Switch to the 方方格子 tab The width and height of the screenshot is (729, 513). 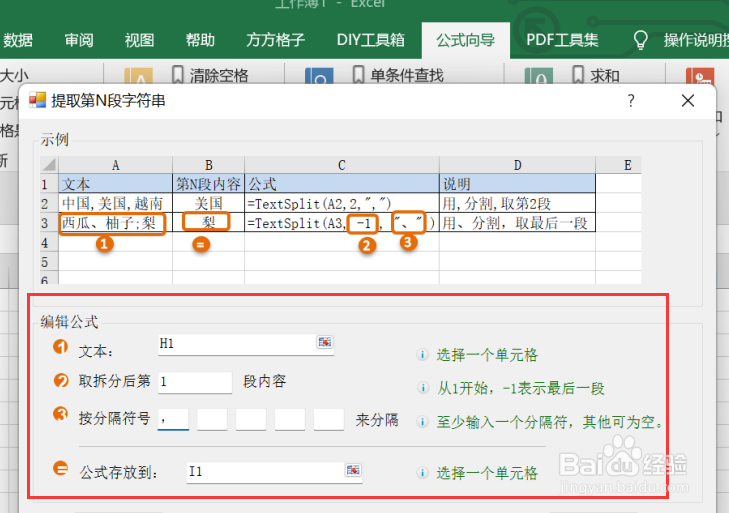tap(275, 40)
